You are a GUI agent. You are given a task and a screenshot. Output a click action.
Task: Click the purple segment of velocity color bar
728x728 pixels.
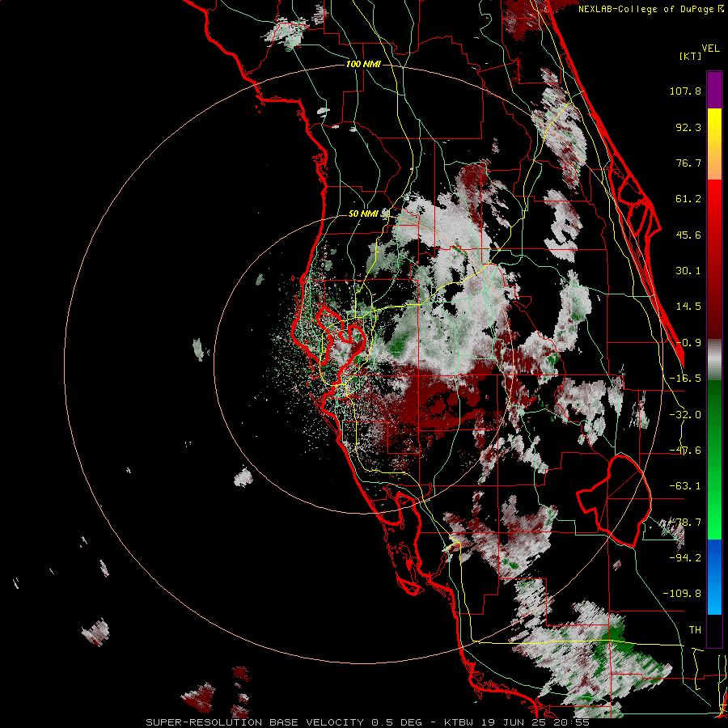714,90
